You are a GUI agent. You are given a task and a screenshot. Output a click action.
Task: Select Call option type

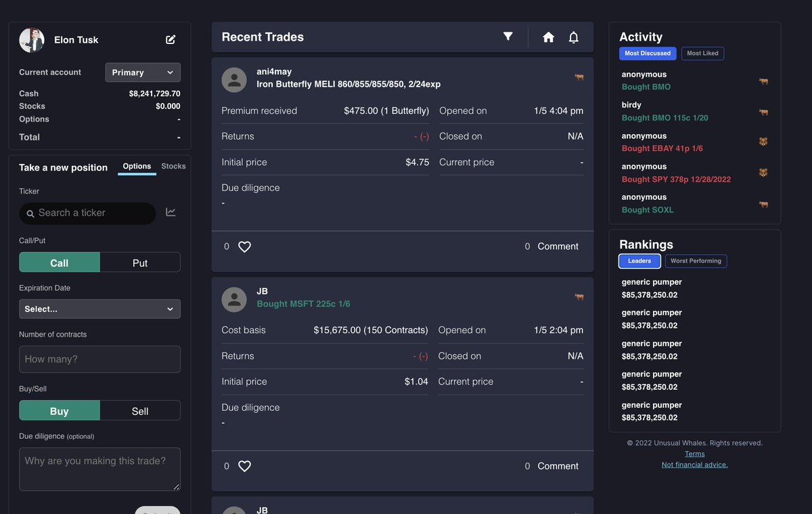[x=60, y=263]
